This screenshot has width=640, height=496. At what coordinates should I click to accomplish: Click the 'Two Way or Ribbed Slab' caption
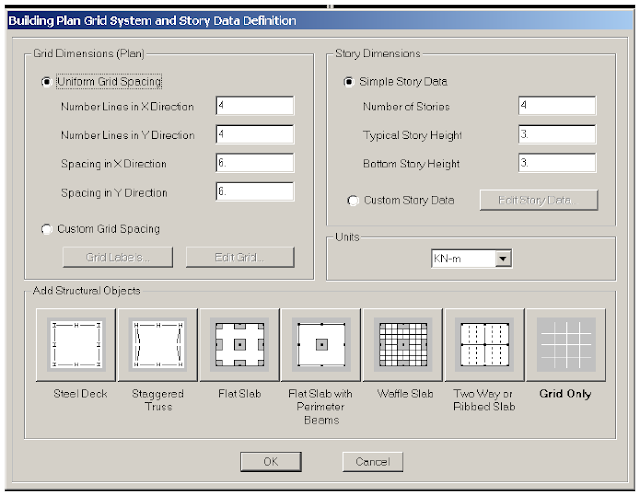coord(484,400)
